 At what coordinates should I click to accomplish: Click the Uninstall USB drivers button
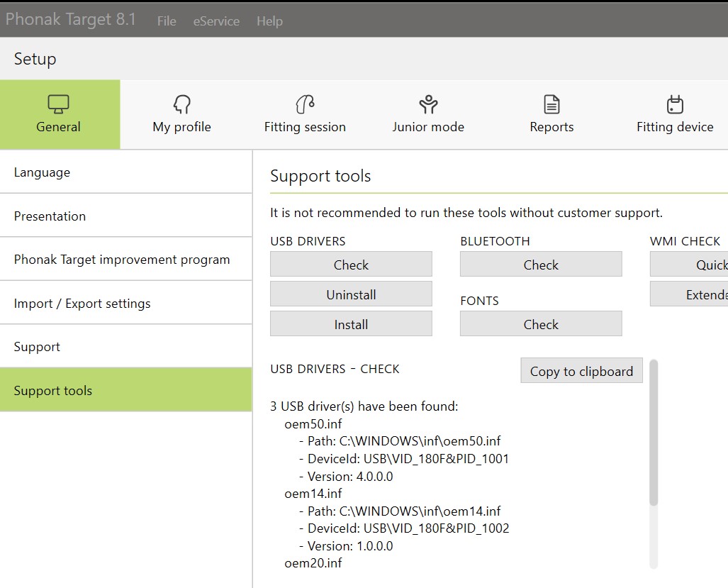[x=351, y=294]
